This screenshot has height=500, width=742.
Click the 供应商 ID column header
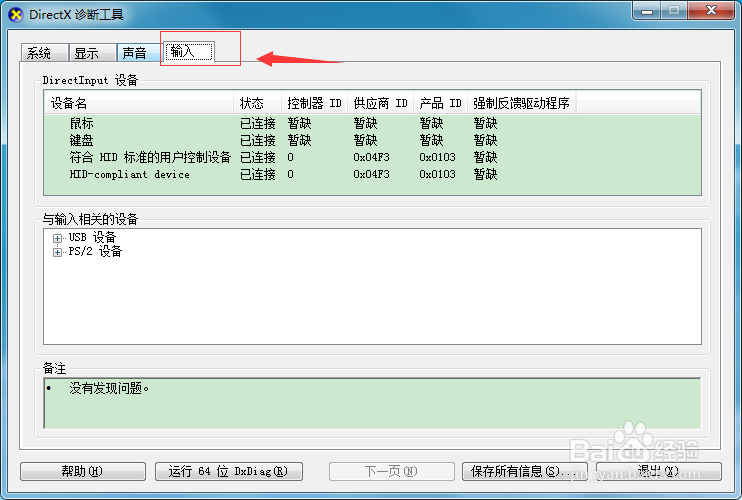[x=380, y=103]
